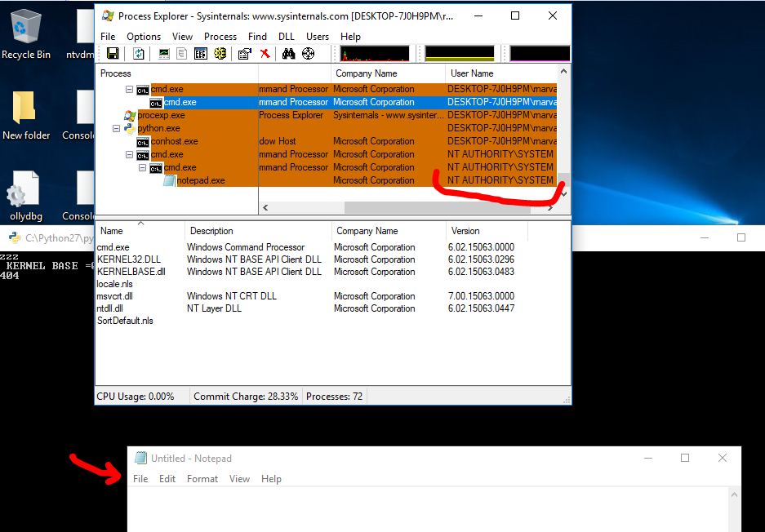Collapse the python.exe tree node
765x532 pixels.
[116, 129]
